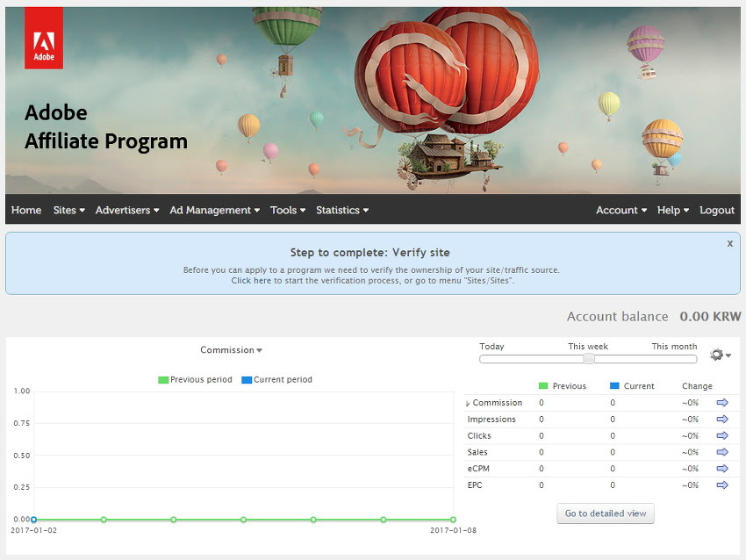Open the Statistics dropdown menu
The image size is (746, 560).
342,210
